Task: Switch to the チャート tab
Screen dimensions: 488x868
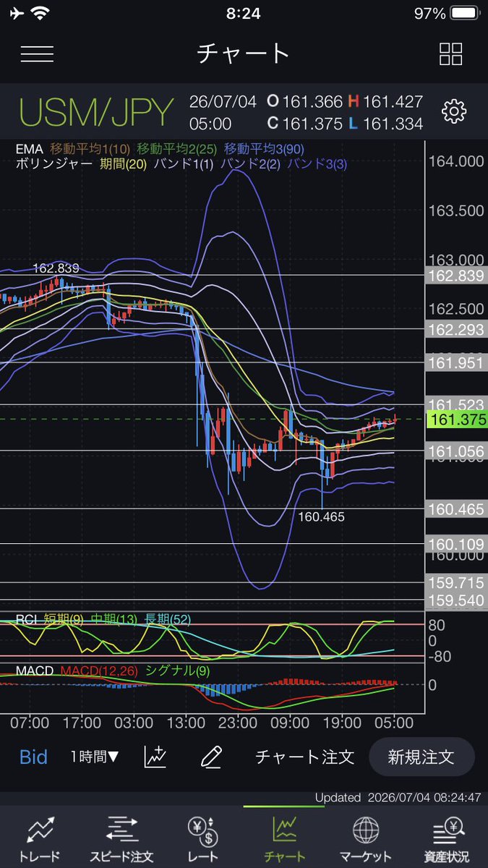Action: click(x=285, y=839)
